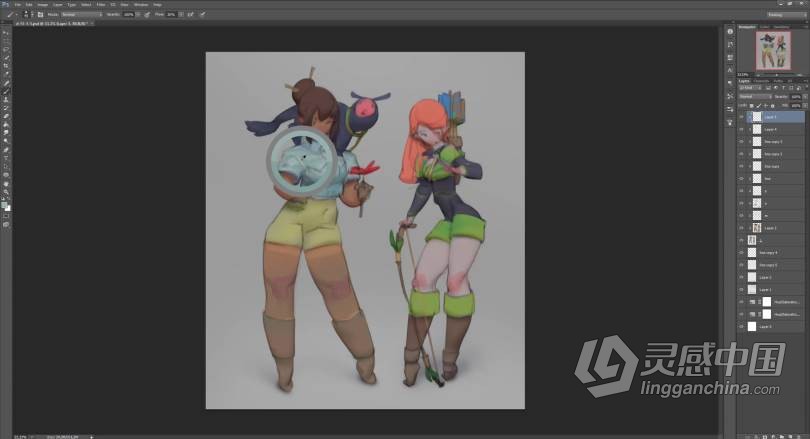Select the Lasso tool

click(x=6, y=50)
